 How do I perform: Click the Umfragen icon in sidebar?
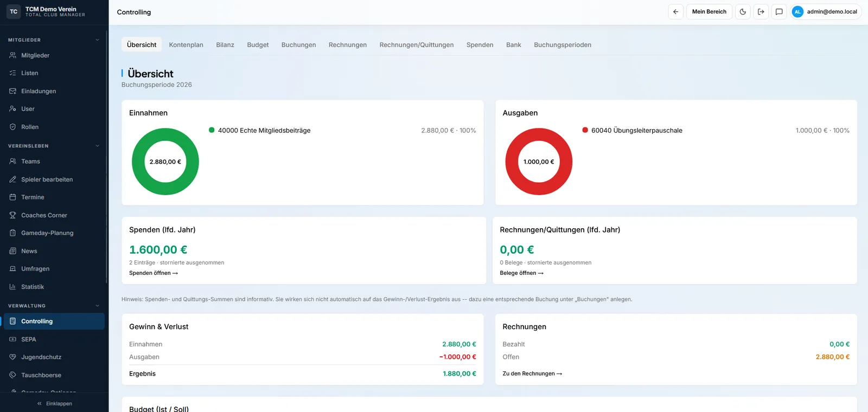(x=12, y=269)
